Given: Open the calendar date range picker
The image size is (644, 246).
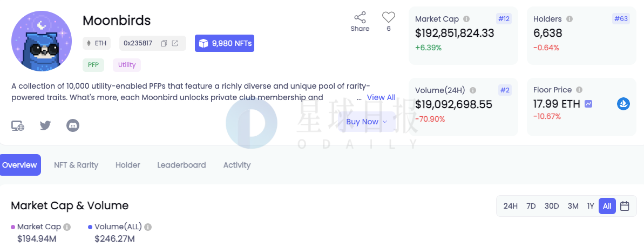Looking at the screenshot, I should pyautogui.click(x=625, y=206).
